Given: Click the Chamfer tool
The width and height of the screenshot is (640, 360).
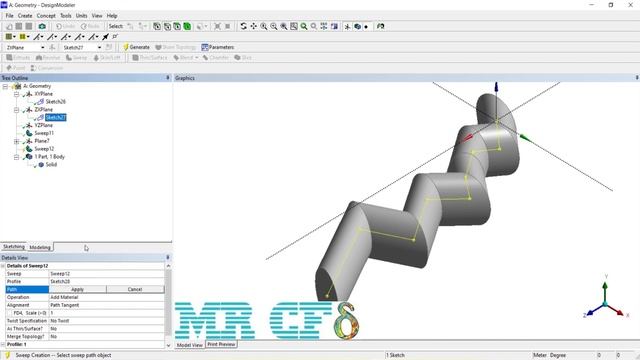Looking at the screenshot, I should click(216, 58).
